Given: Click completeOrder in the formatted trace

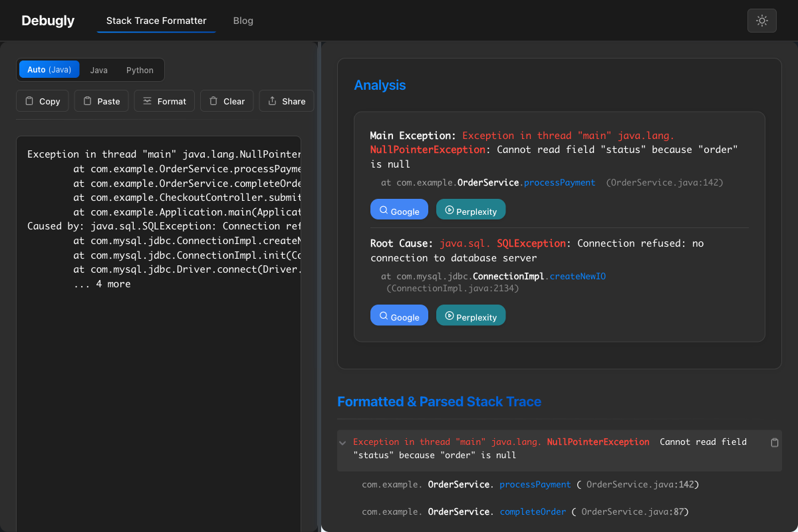Looking at the screenshot, I should point(533,511).
